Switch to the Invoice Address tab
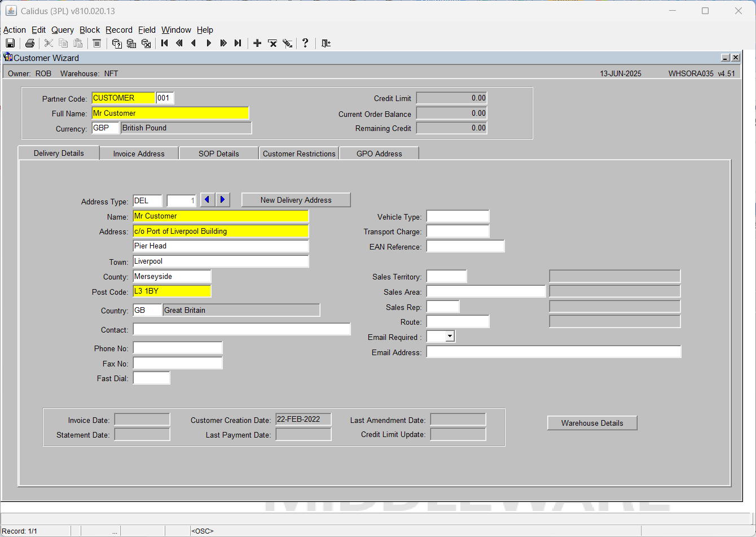756x537 pixels. click(x=139, y=154)
